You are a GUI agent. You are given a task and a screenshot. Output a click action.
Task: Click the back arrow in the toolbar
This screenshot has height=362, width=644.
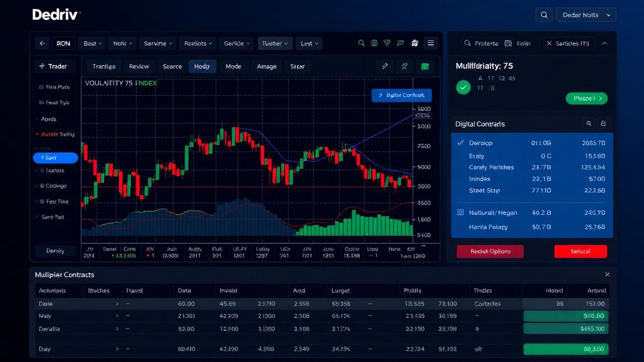[x=42, y=44]
